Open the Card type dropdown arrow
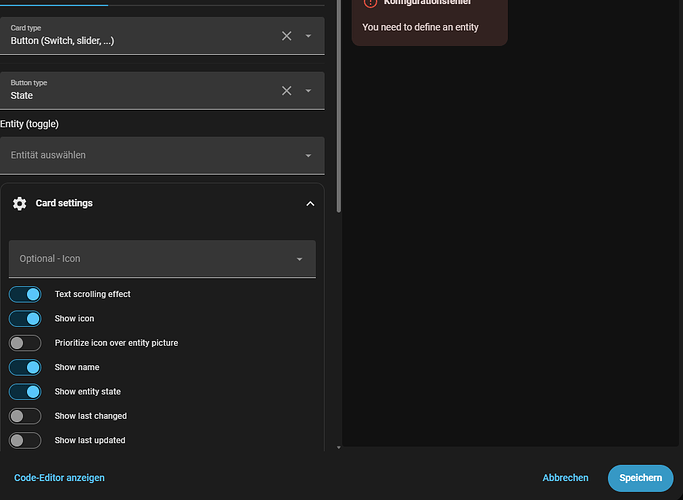 tap(308, 36)
